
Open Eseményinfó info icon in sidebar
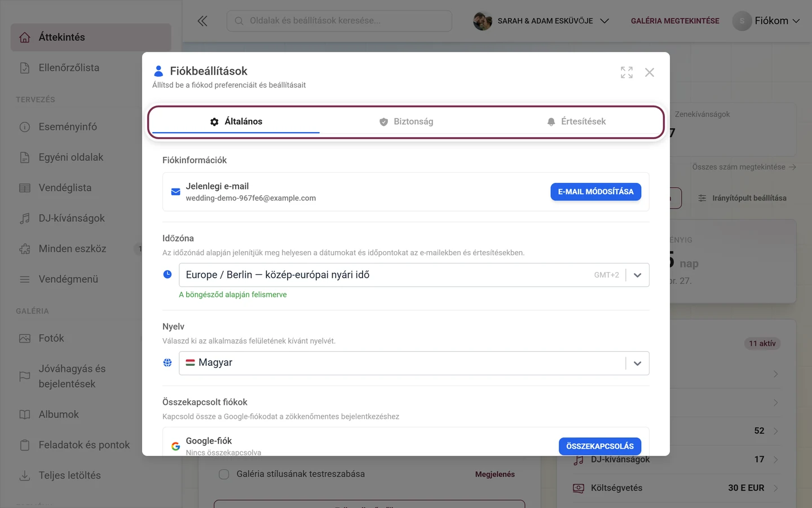[25, 127]
